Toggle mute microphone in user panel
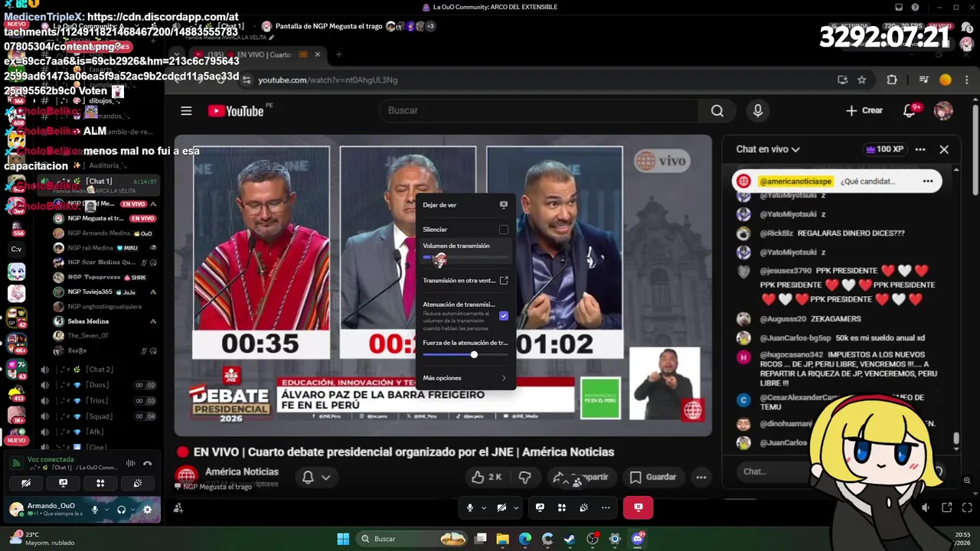This screenshot has width=980, height=551. point(95,510)
